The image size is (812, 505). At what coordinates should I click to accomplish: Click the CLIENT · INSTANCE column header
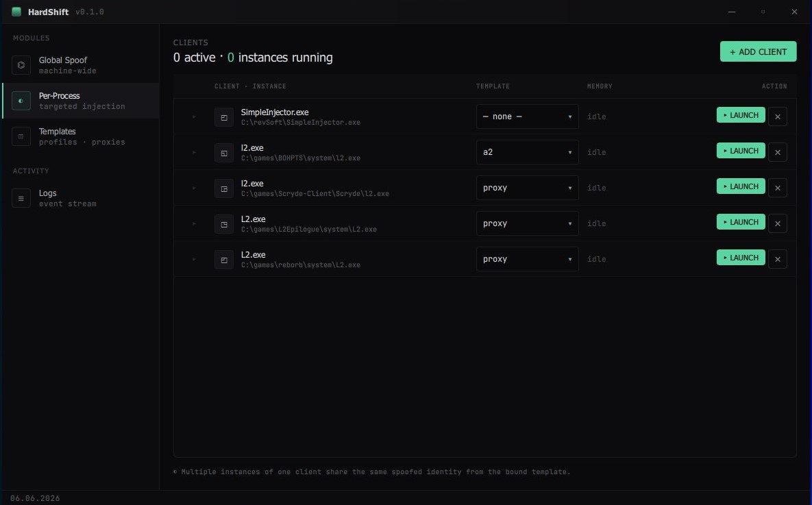coord(250,86)
